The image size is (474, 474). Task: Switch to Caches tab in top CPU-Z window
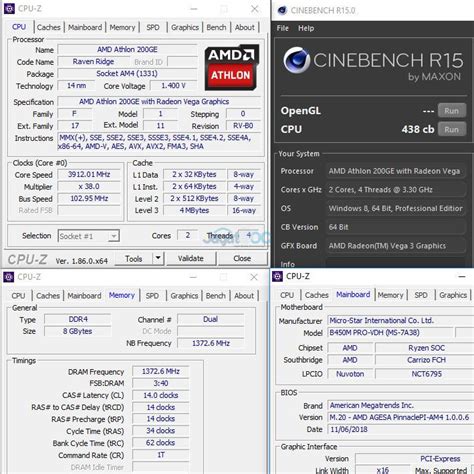pyautogui.click(x=49, y=27)
